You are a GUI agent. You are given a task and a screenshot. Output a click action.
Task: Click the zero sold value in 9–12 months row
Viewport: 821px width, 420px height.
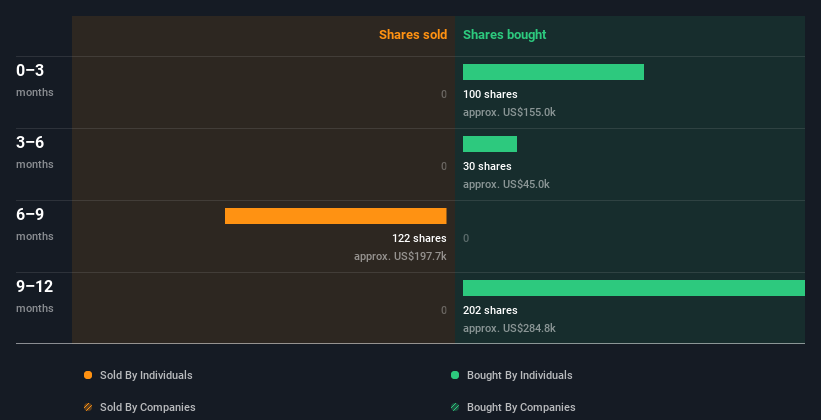coord(444,310)
